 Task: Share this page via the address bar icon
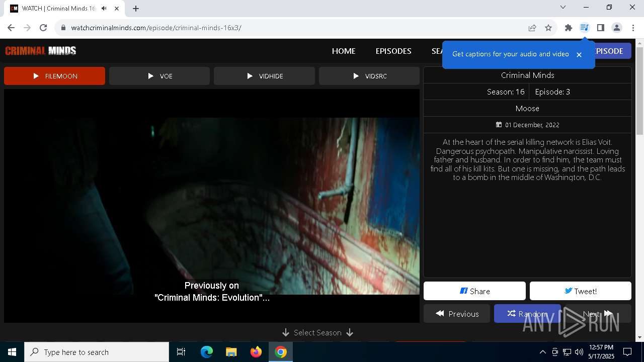pyautogui.click(x=532, y=28)
